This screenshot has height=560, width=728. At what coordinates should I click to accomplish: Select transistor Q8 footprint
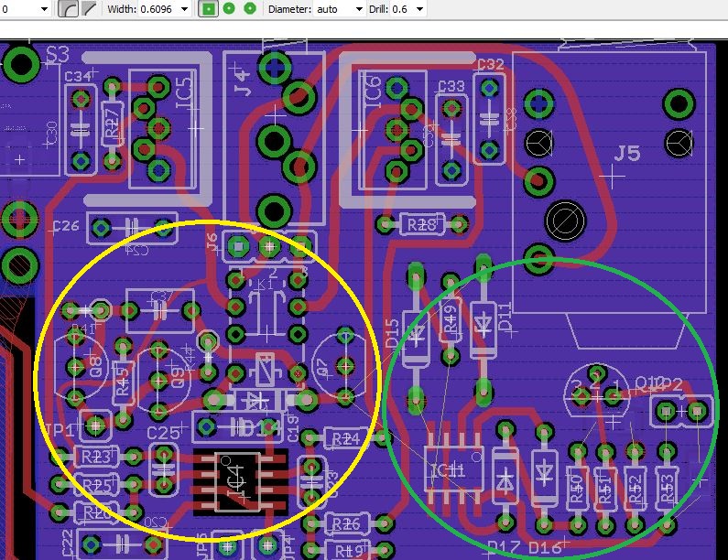click(x=81, y=367)
